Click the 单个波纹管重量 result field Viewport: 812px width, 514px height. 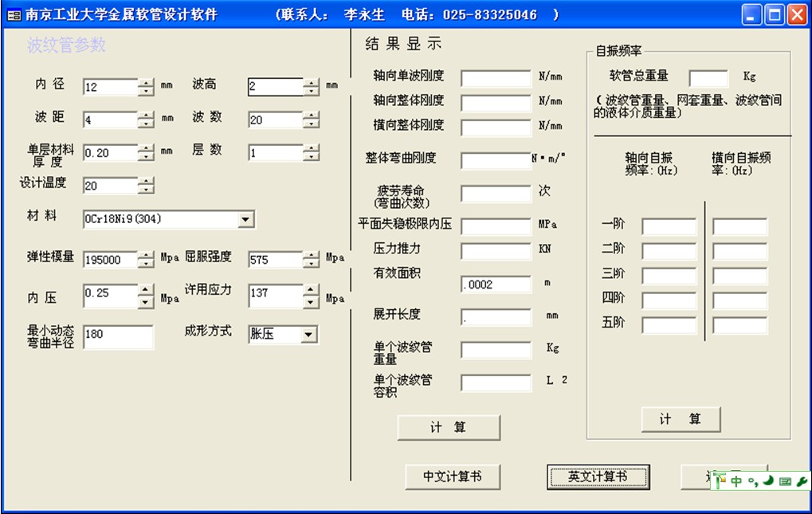(x=496, y=351)
